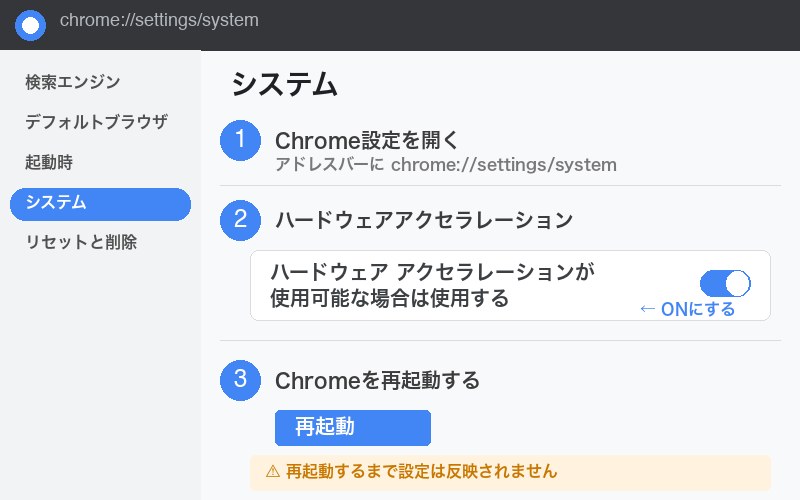Click the ハードウェアアクセラレーション heading text
Screen dimensions: 800x500
pos(424,220)
